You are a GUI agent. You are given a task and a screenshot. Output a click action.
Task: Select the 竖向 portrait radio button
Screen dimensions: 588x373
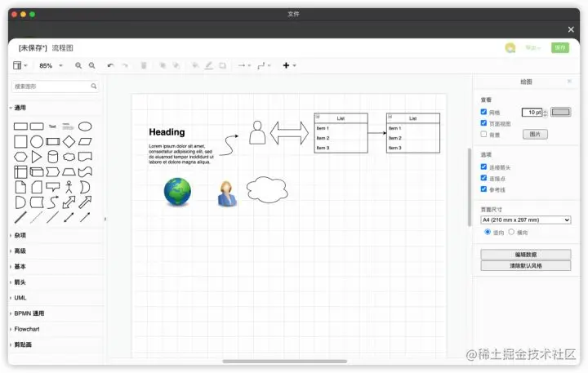(488, 232)
